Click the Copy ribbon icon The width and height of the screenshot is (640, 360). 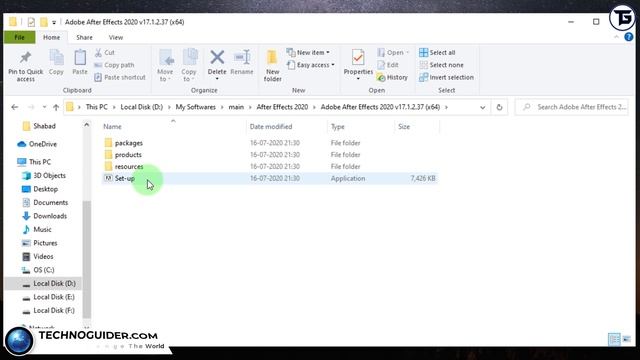56,62
